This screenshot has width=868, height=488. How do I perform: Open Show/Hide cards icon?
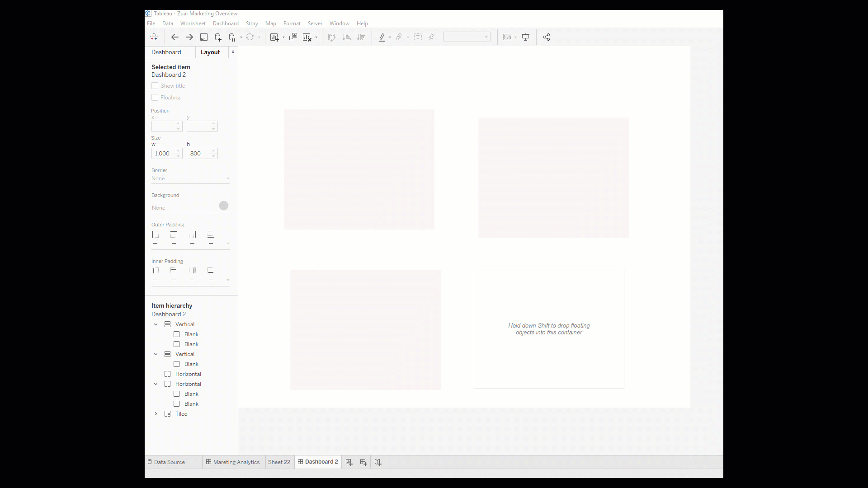click(508, 37)
